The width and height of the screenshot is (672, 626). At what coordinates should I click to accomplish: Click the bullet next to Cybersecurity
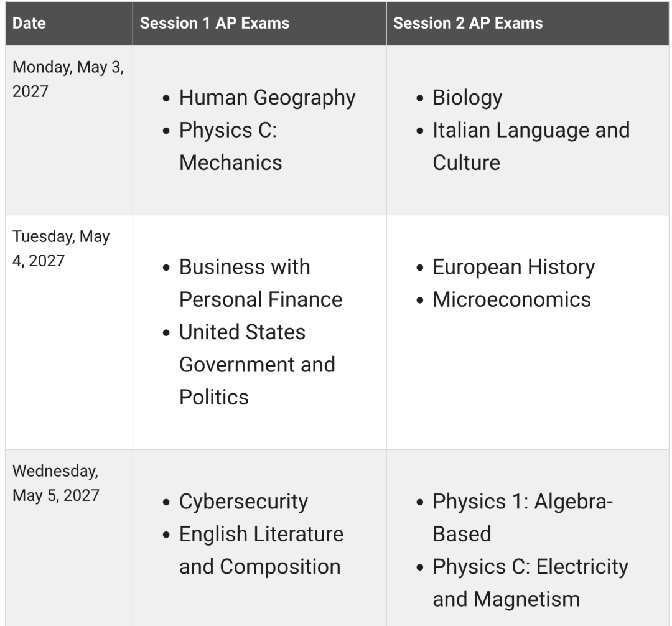[x=166, y=503]
